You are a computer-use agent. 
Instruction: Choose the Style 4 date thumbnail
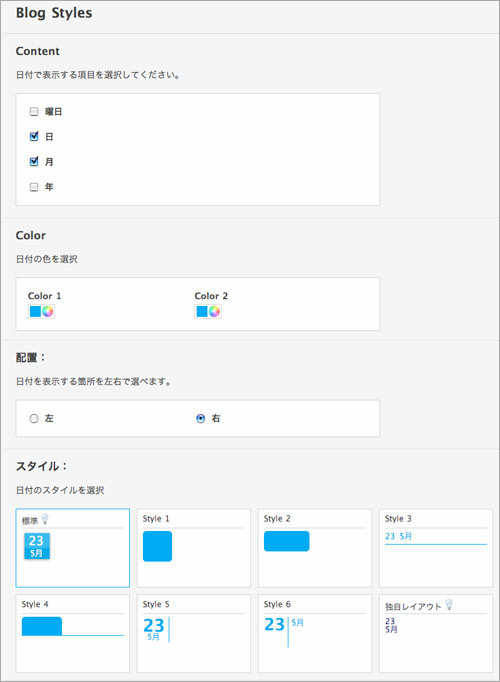pos(73,634)
